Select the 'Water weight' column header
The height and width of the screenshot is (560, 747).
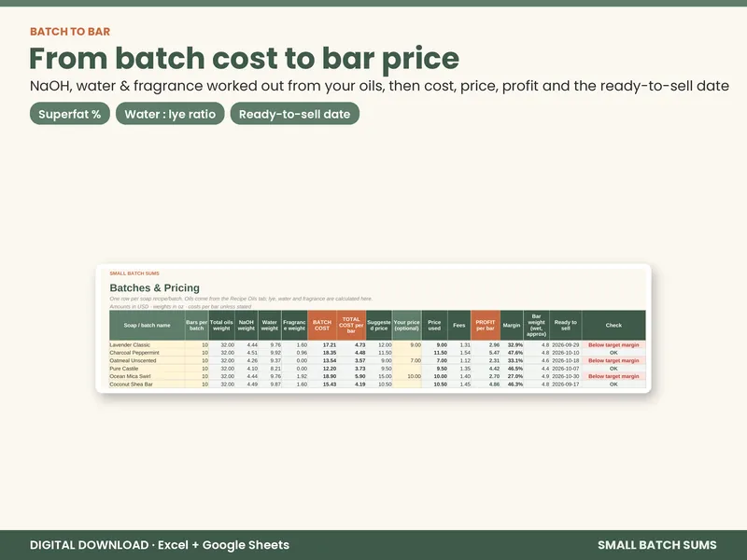click(270, 325)
